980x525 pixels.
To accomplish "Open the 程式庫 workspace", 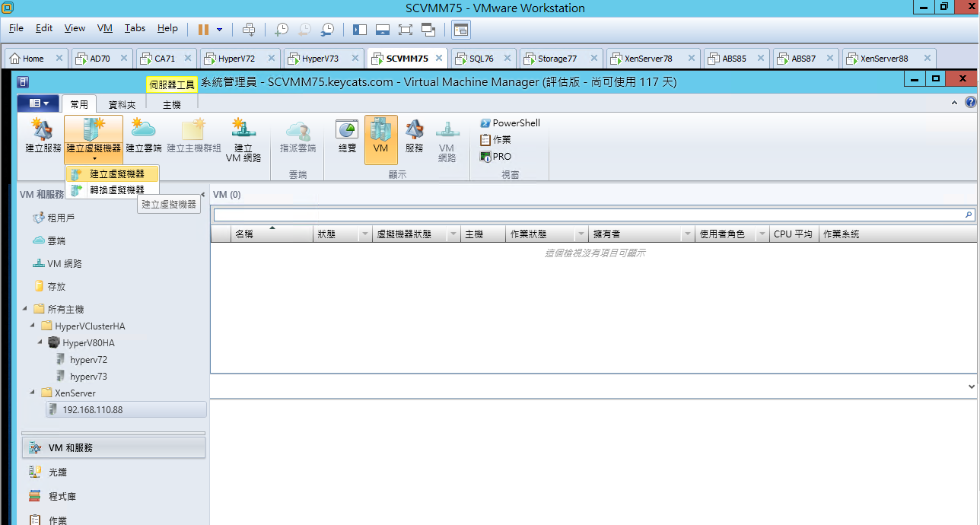I will point(113,497).
